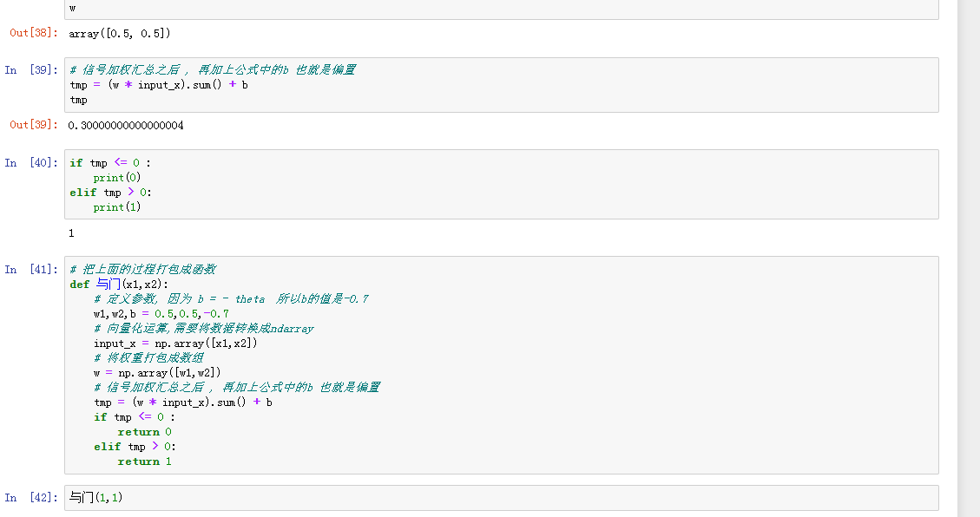
Task: Click the Out[38] output prompt
Action: 34,33
